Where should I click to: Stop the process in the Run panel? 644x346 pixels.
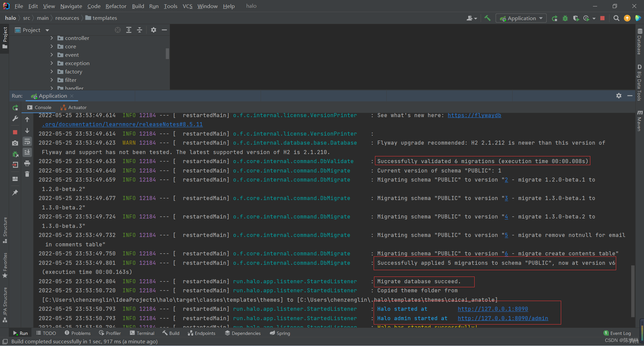pos(15,132)
